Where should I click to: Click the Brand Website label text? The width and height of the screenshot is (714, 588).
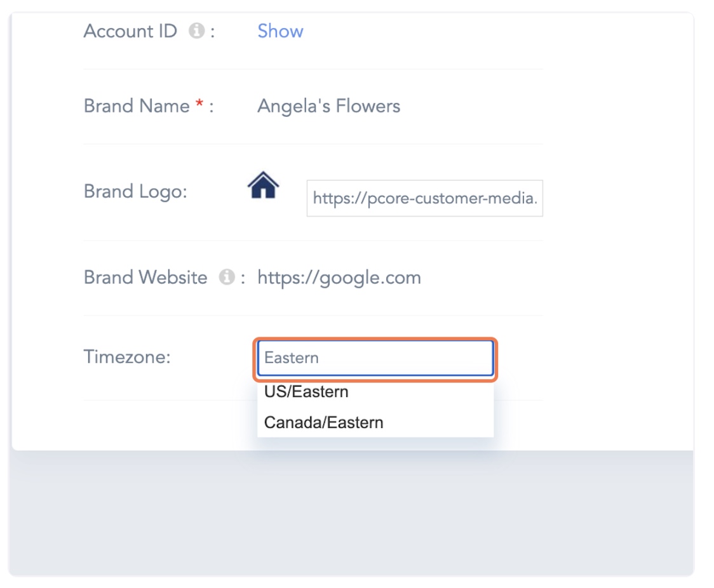pos(145,277)
